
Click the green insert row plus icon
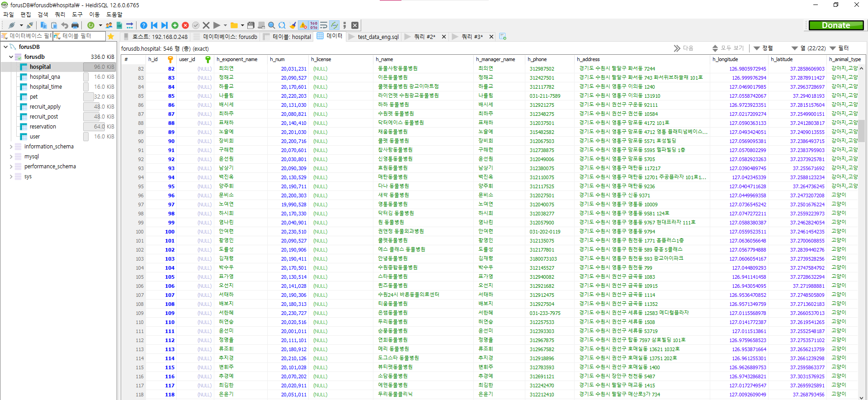(x=175, y=25)
